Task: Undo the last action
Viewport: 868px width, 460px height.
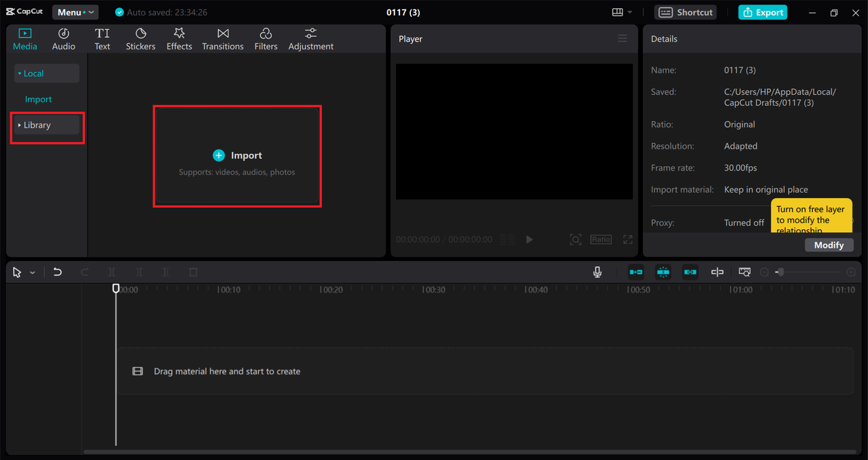Action: 58,272
